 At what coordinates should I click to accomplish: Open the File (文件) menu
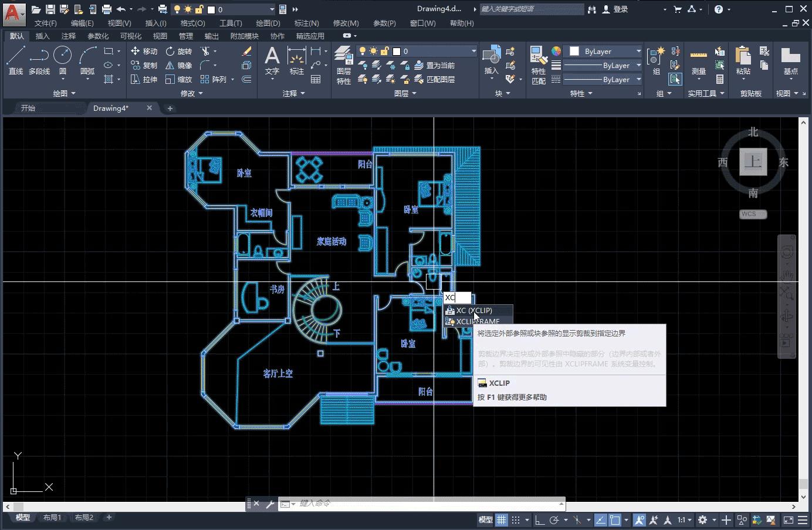click(45, 23)
